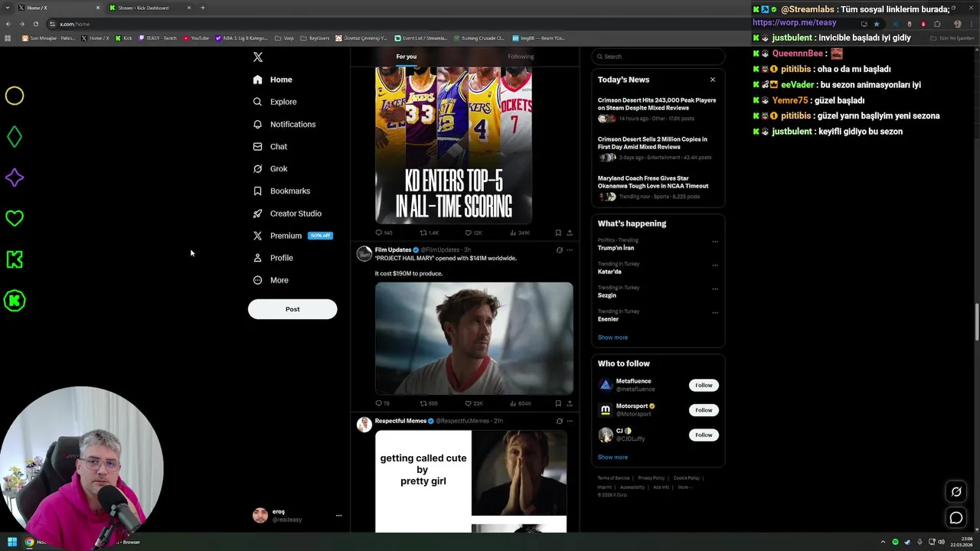Open Film Updates profile avatar
Screen dimensions: 980x551
click(364, 254)
